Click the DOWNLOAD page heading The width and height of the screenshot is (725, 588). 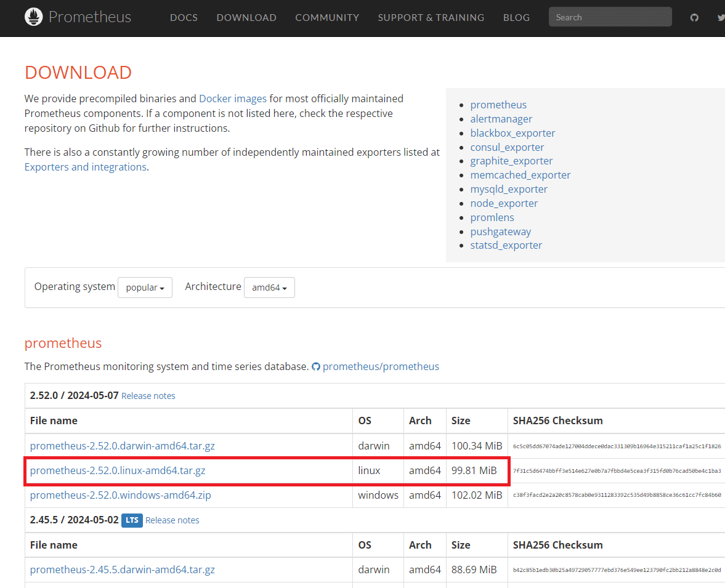point(78,73)
